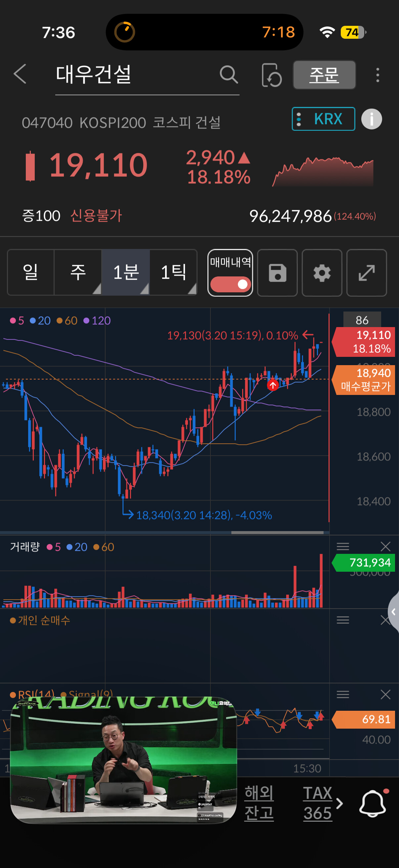The width and height of the screenshot is (399, 868).
Task: Expand the collapsed side panel arrow
Action: coord(393,611)
